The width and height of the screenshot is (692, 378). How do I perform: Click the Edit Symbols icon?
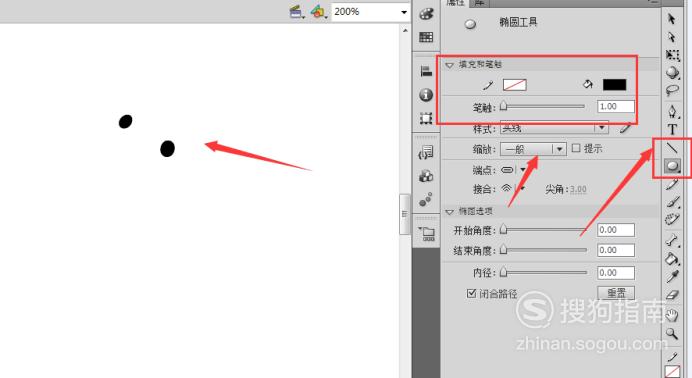tap(318, 12)
